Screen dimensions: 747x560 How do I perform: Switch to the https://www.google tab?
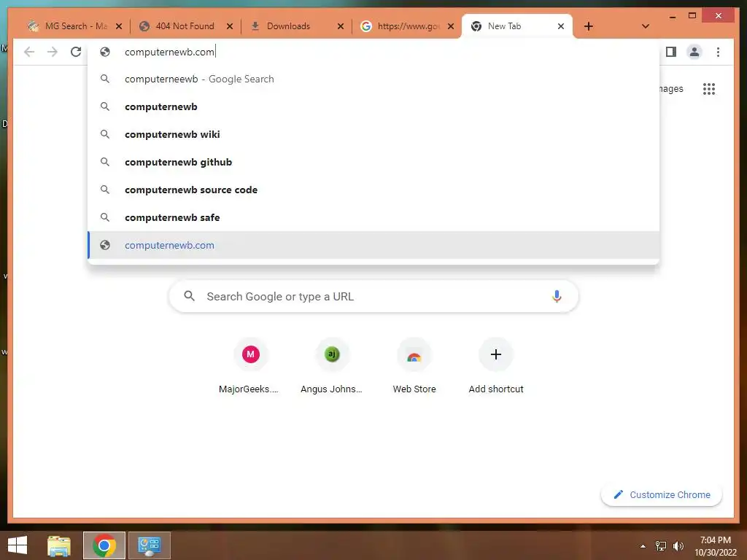tap(409, 26)
